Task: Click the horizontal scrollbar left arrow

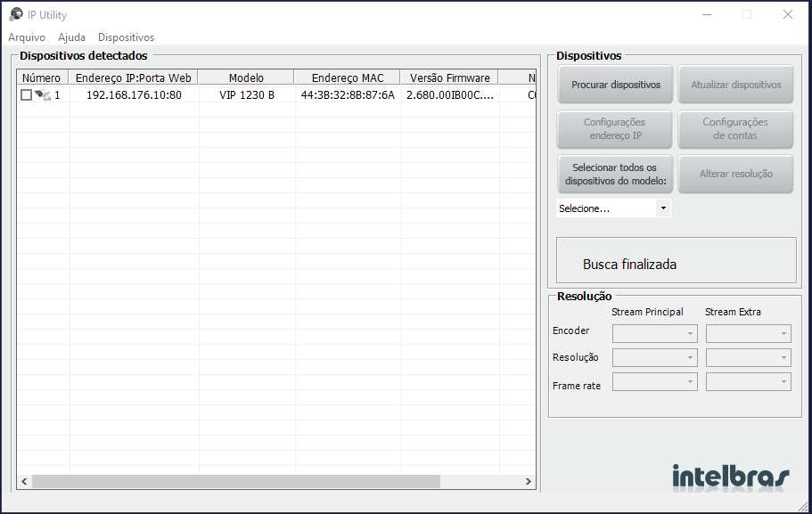Action: click(24, 482)
